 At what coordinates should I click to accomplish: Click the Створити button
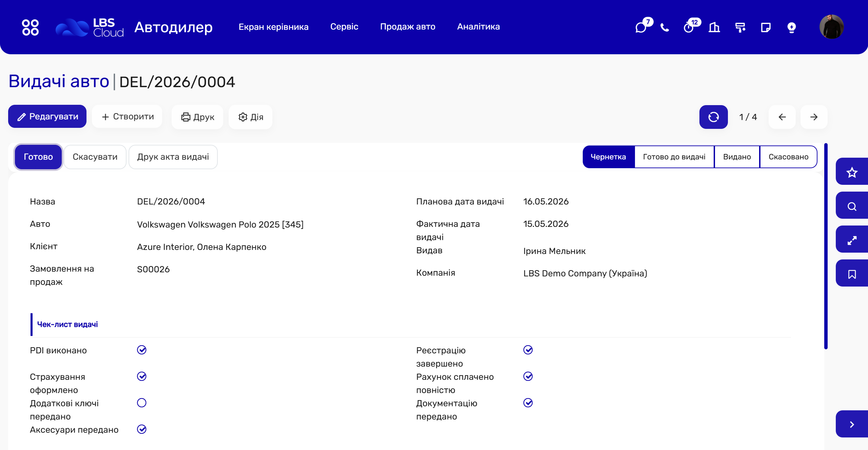127,116
